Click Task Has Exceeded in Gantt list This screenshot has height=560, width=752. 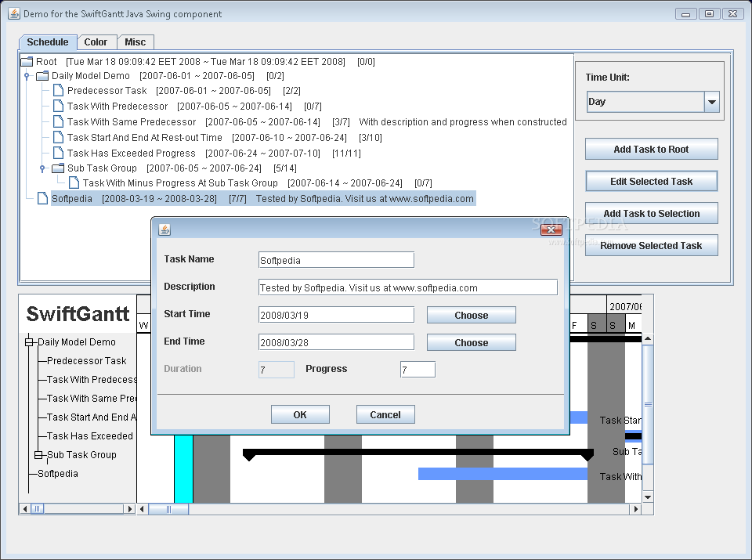pos(89,435)
